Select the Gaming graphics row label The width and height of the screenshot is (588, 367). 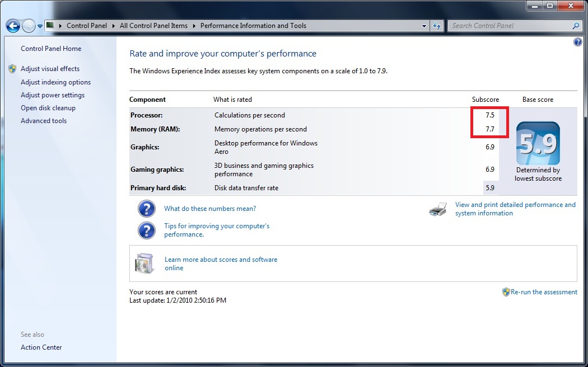[157, 170]
